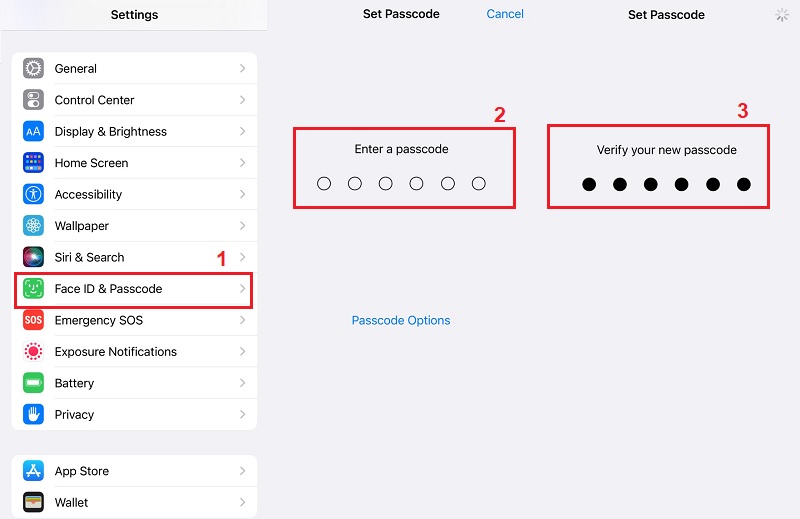Tap the red Emergency SOS icon

34,320
